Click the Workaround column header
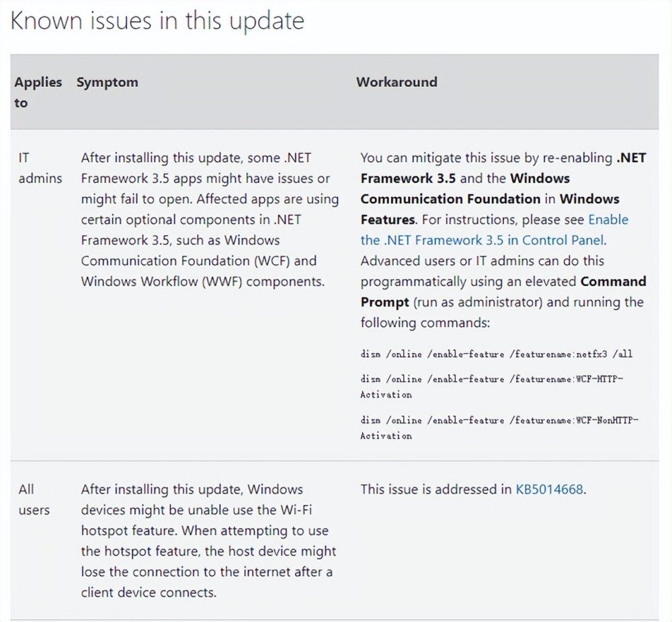The height and width of the screenshot is (622, 672). (396, 82)
